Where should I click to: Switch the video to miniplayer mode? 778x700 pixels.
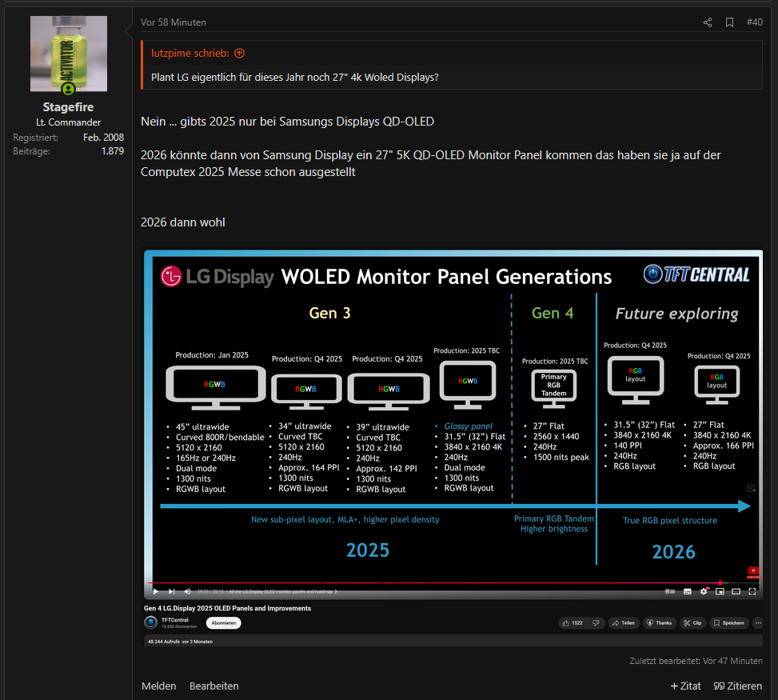(x=720, y=591)
